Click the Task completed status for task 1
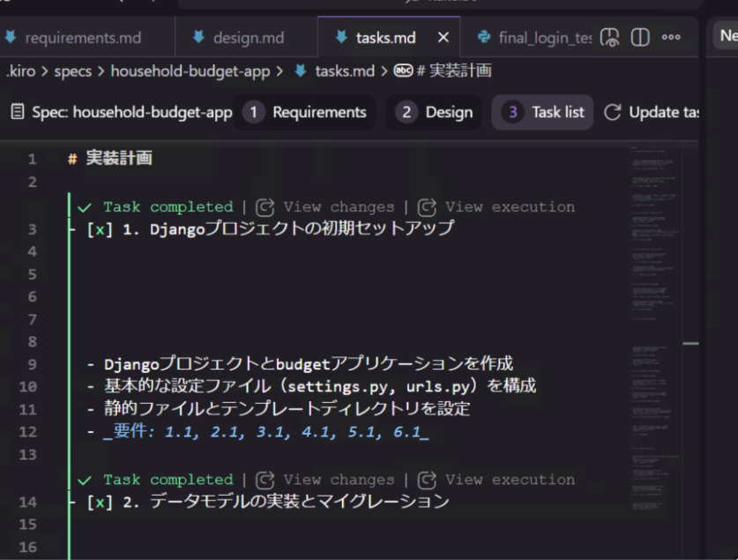 (168, 207)
